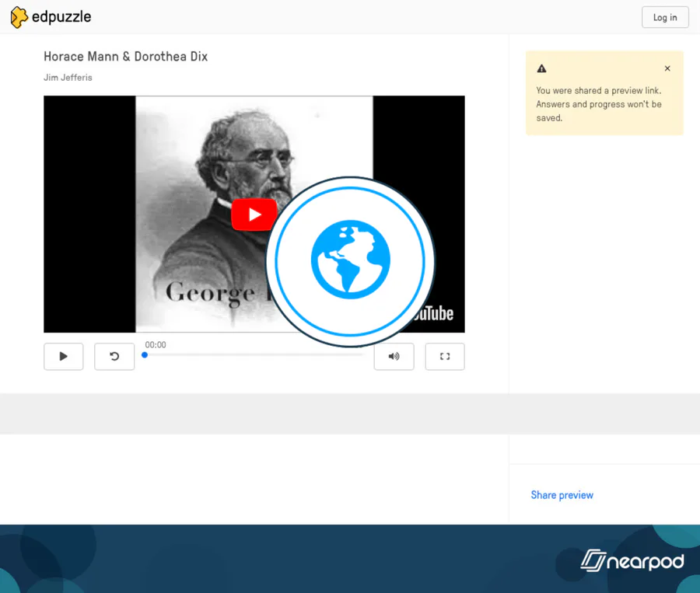
Task: Click the preview link warning message text
Action: [x=599, y=104]
